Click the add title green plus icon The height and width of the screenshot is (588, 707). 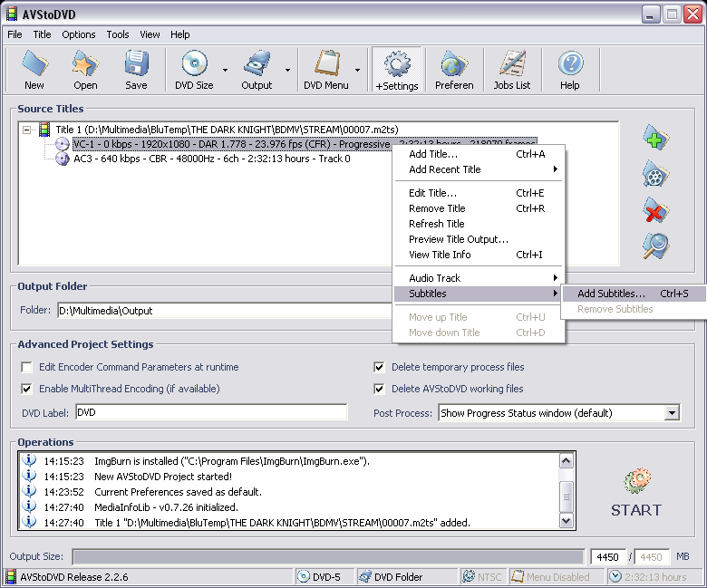click(655, 138)
